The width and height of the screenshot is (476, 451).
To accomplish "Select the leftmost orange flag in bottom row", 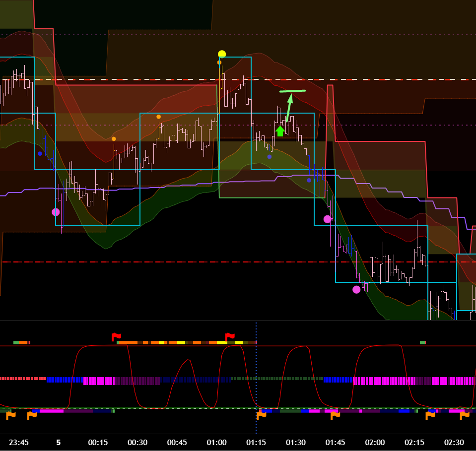I will pyautogui.click(x=11, y=415).
